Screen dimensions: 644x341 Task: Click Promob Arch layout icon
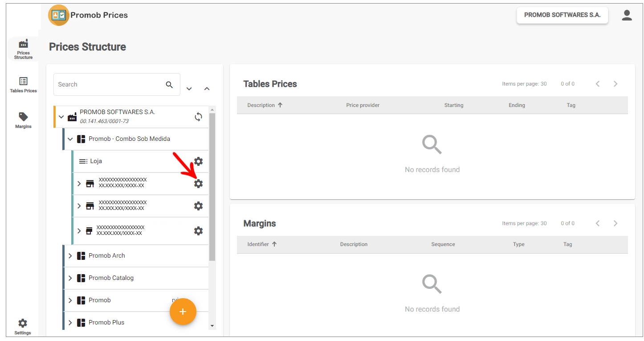81,256
